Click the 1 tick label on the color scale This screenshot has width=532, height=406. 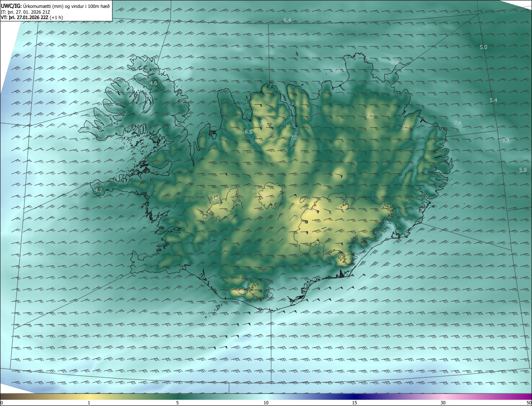pyautogui.click(x=89, y=403)
